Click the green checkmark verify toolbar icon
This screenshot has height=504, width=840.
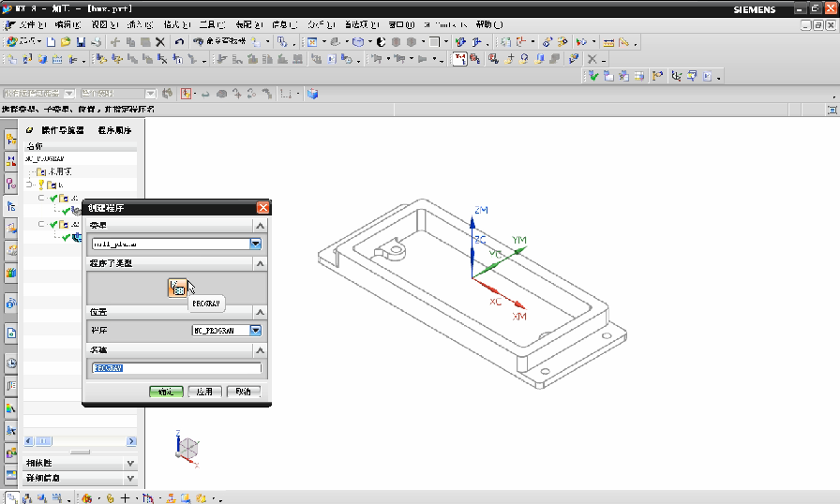[593, 77]
